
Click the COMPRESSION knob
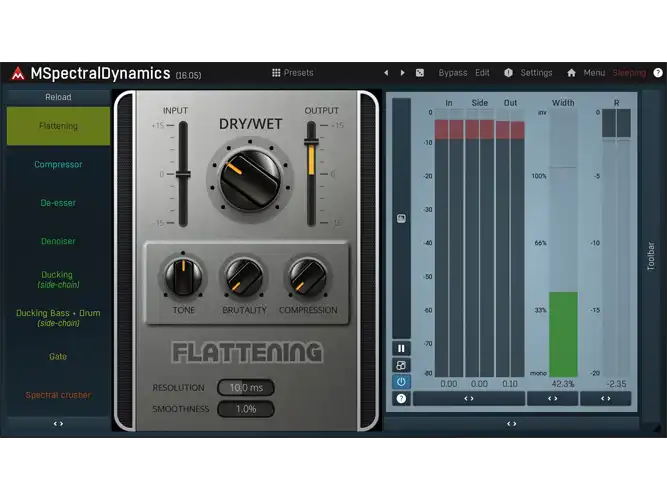(308, 278)
